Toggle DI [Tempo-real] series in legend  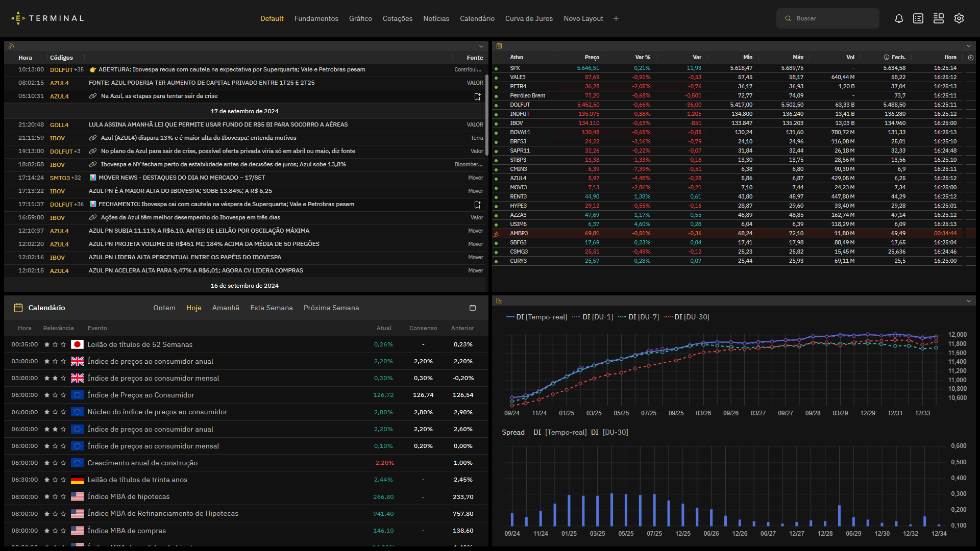536,317
